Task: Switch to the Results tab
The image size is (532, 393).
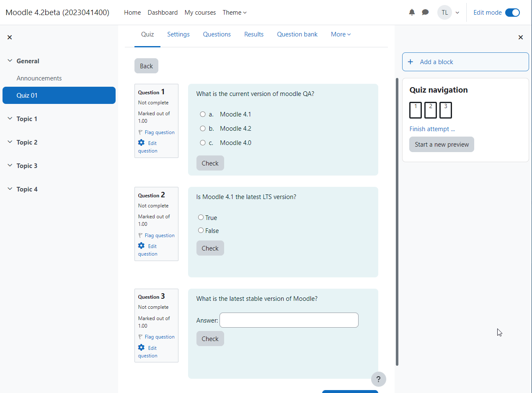Action: tap(254, 34)
